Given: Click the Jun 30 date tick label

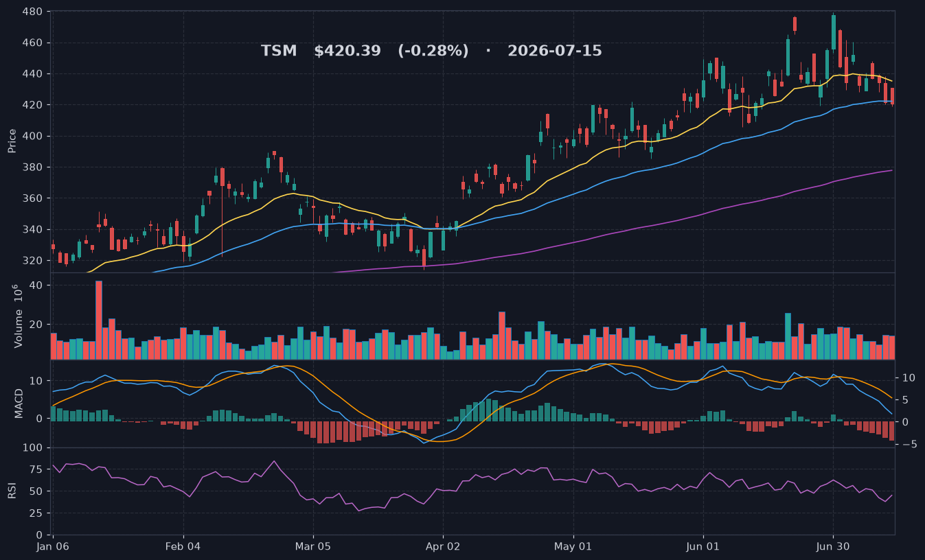Looking at the screenshot, I should 833,547.
